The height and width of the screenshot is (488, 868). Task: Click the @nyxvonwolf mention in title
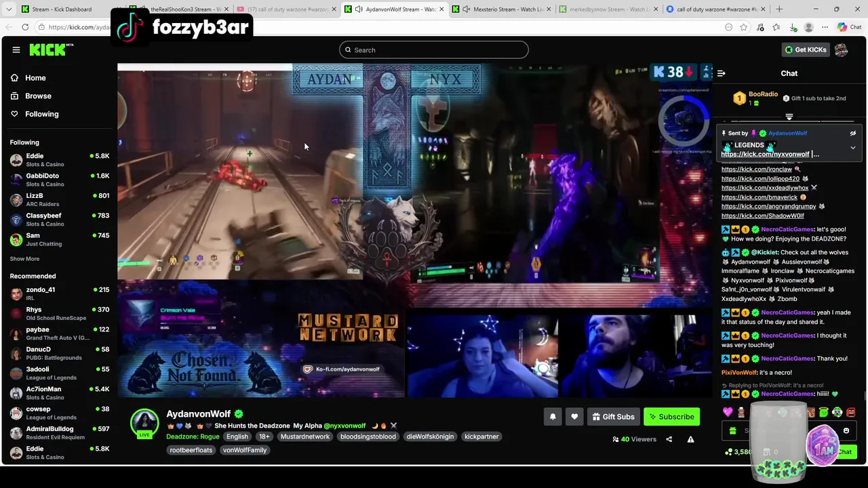344,426
